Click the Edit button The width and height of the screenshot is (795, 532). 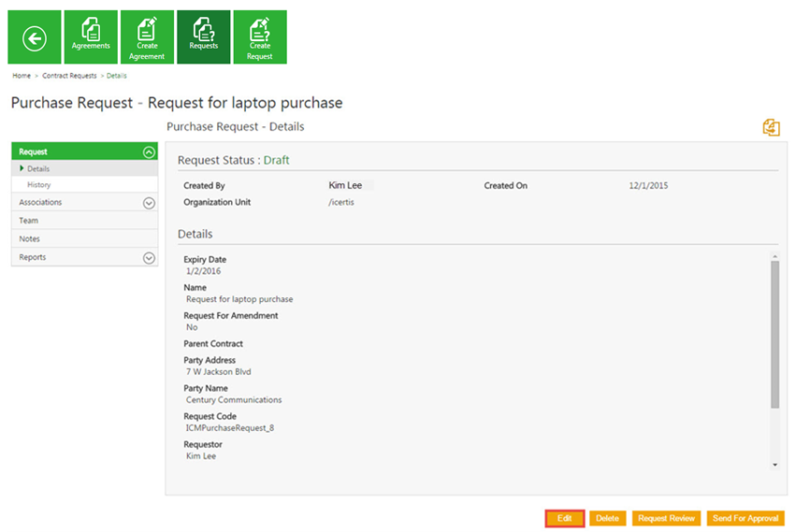point(565,518)
